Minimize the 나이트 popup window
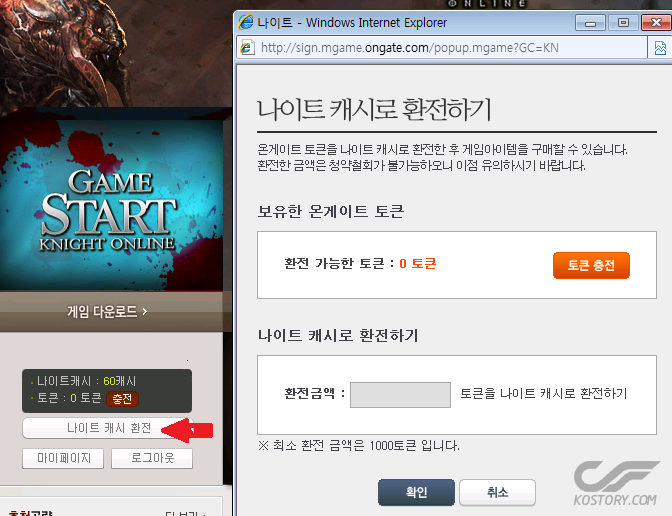Image resolution: width=672 pixels, height=516 pixels. [x=590, y=23]
